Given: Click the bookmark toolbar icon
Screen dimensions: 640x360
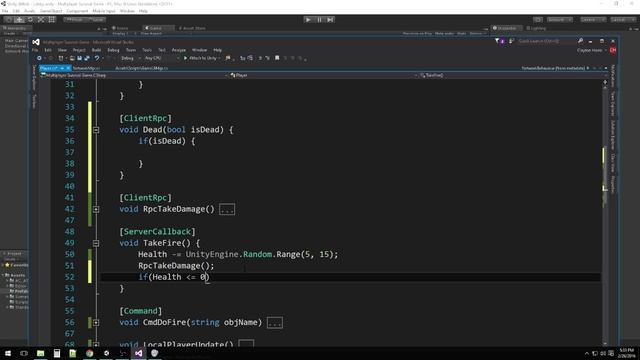Looking at the screenshot, I should (277, 58).
